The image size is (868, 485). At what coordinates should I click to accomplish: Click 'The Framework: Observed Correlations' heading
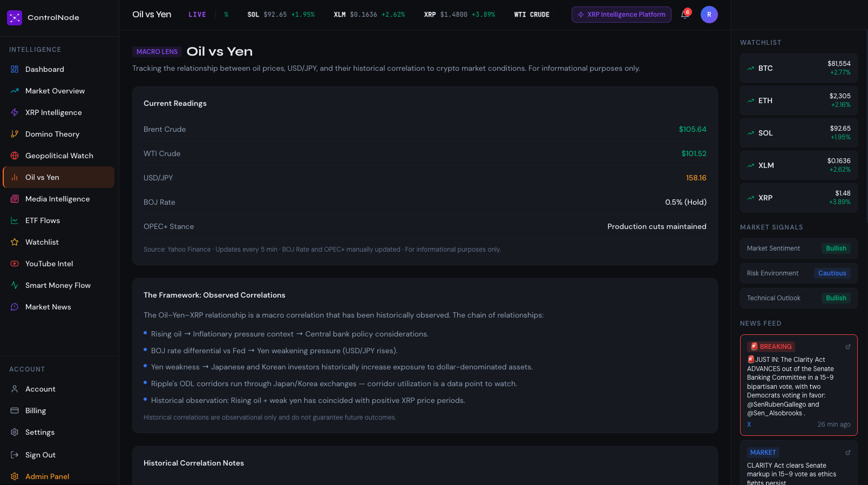214,295
